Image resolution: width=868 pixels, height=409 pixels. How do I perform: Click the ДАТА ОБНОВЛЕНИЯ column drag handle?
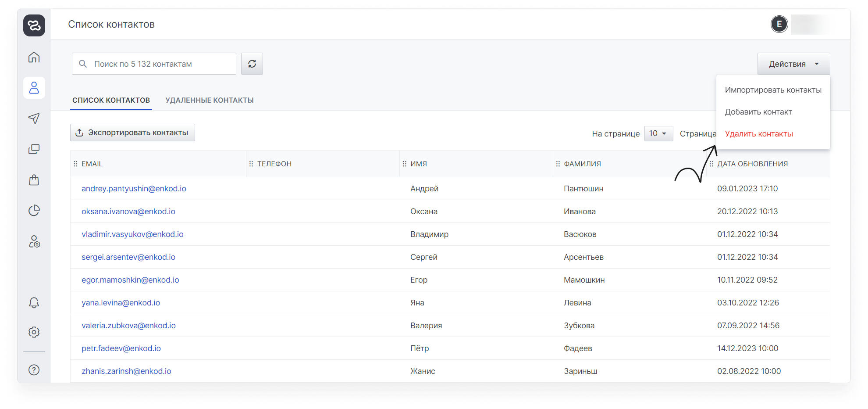(x=711, y=164)
